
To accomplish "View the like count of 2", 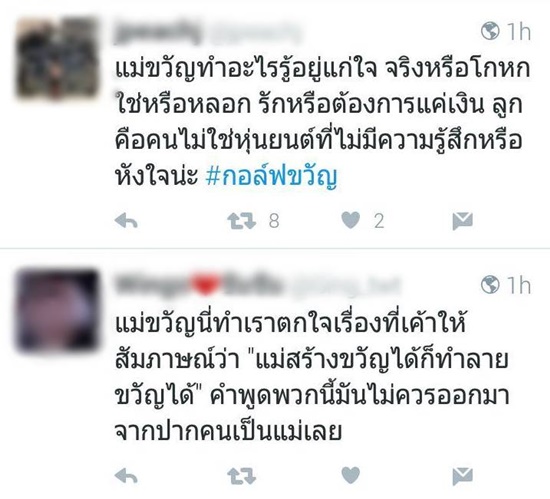I will pyautogui.click(x=379, y=221).
